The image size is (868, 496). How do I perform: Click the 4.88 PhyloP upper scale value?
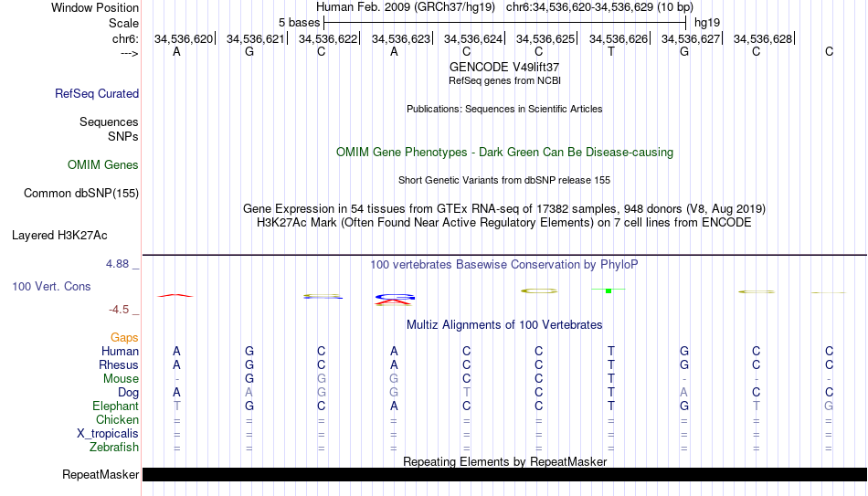coord(117,264)
